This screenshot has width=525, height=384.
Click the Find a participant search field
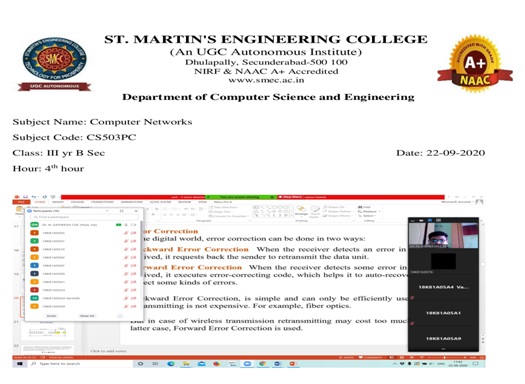(x=84, y=217)
